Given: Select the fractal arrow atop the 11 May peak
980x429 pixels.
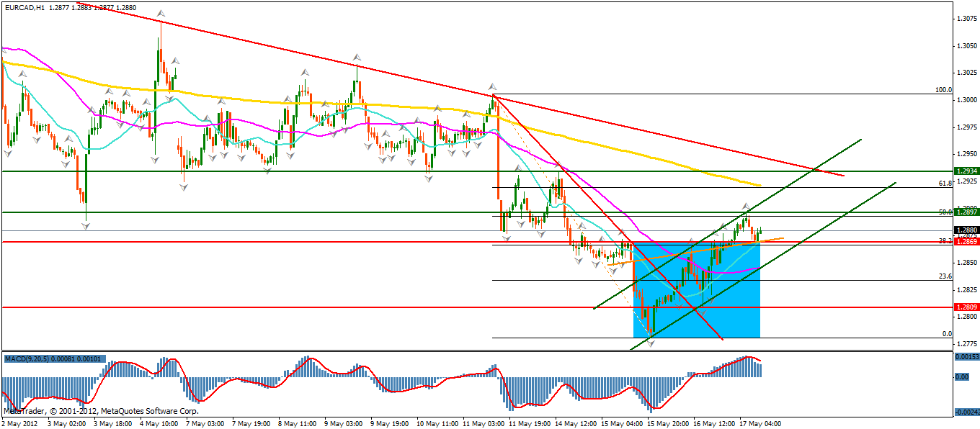Looking at the screenshot, I should [493, 86].
